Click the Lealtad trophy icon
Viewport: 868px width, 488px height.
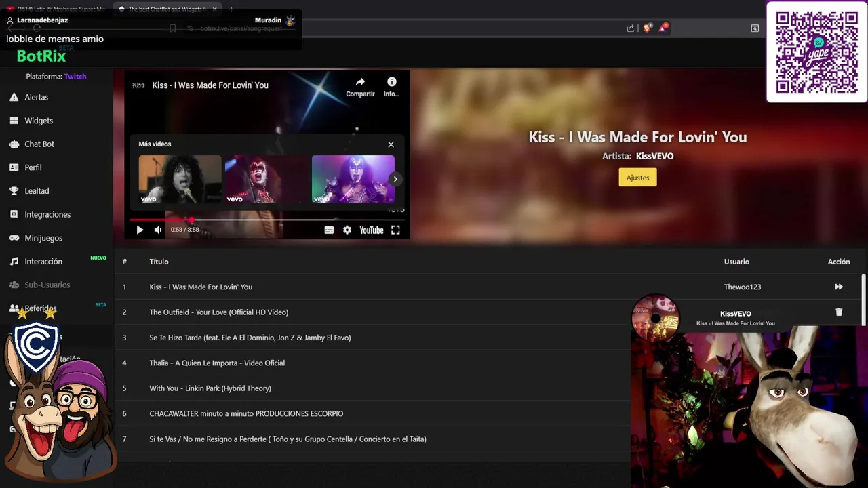pos(14,191)
